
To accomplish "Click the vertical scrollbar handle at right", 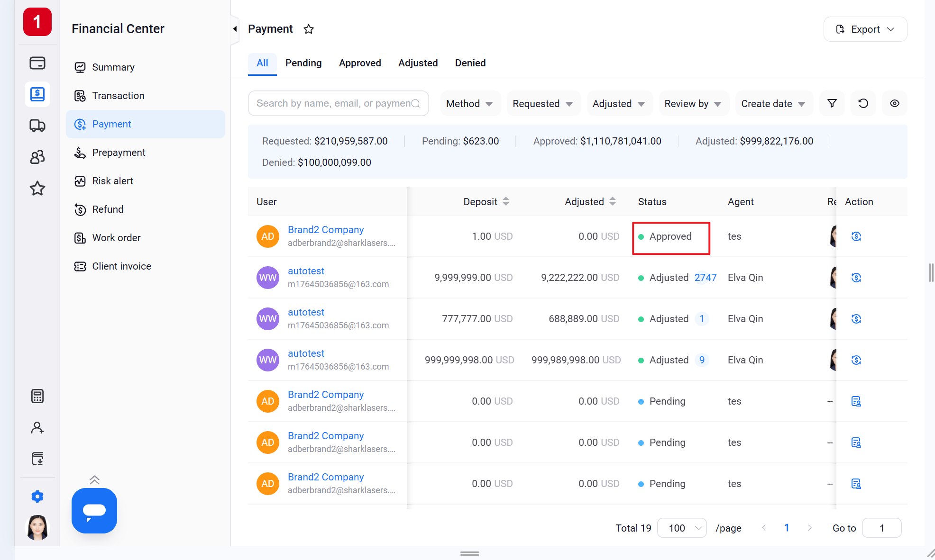I will 931,273.
